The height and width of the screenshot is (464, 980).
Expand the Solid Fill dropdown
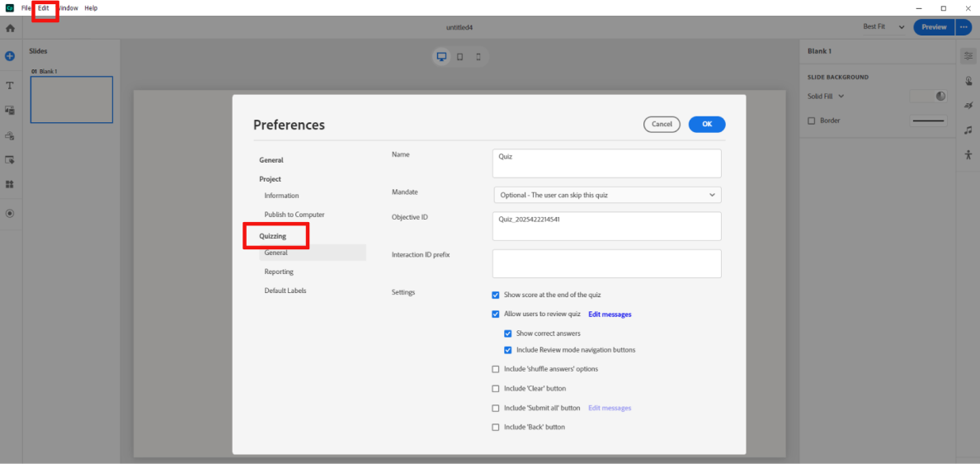coord(827,97)
